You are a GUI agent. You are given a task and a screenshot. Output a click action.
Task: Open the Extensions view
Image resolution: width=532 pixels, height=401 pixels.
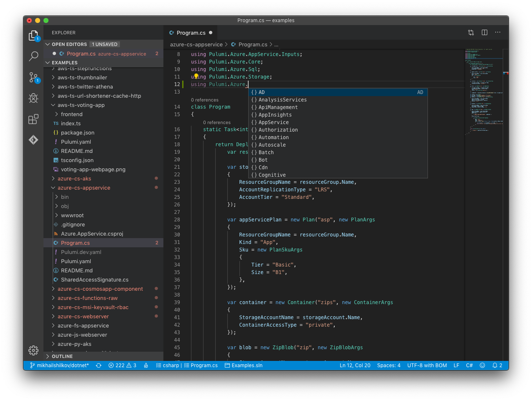[x=33, y=119]
